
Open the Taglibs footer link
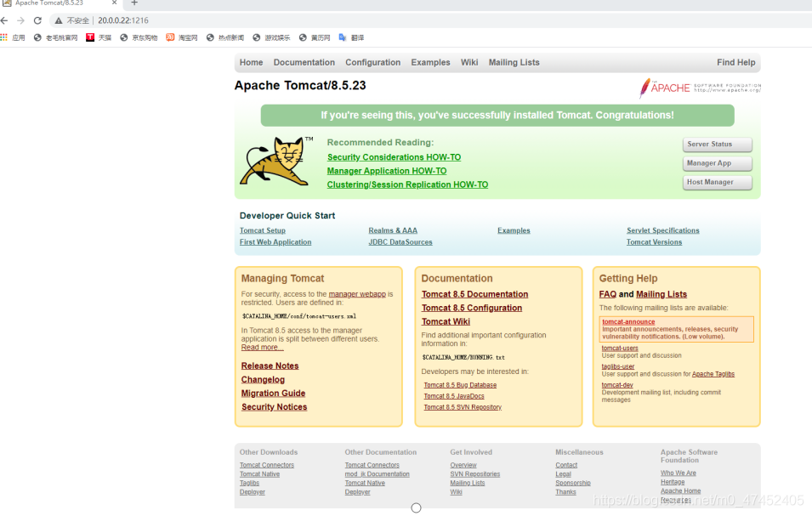[x=249, y=483]
